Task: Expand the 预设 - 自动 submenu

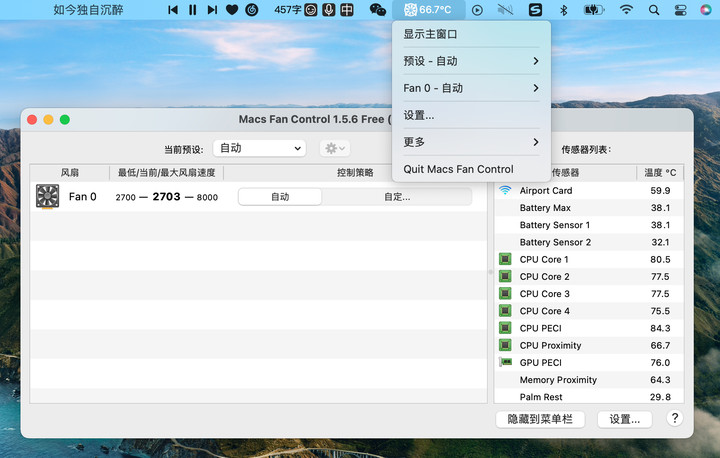Action: (x=471, y=61)
